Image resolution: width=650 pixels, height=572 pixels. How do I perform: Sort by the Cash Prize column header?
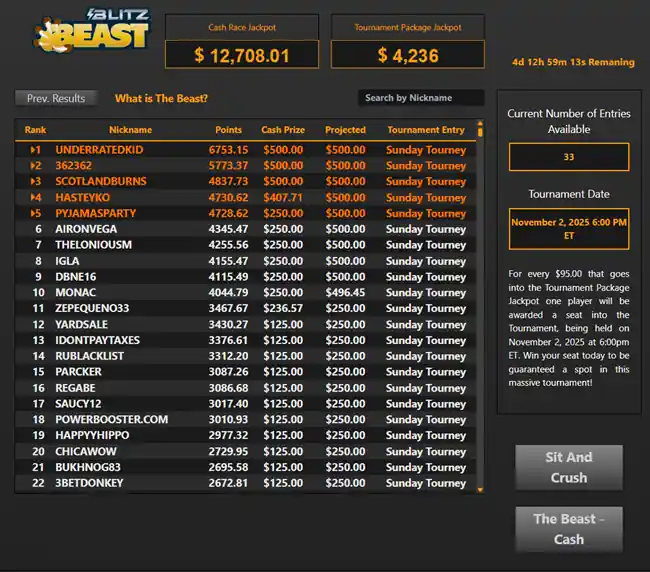tap(283, 130)
